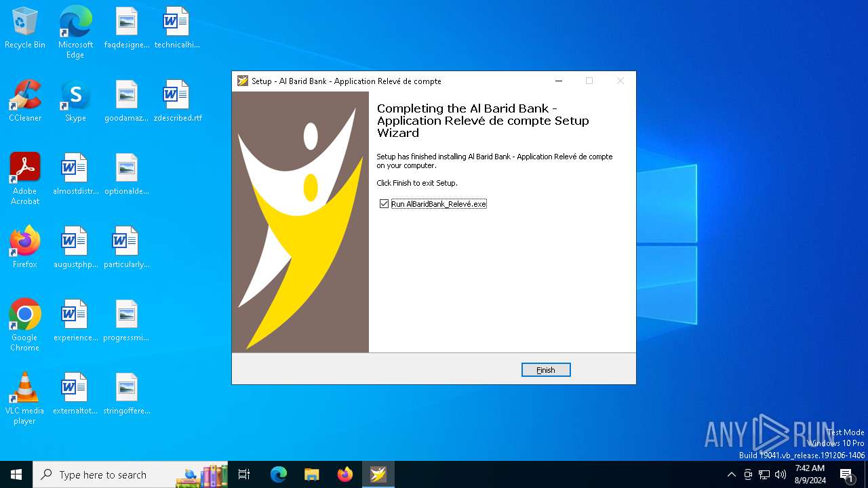868x488 pixels.
Task: Select the particularly Word document icon
Action: pos(127,248)
